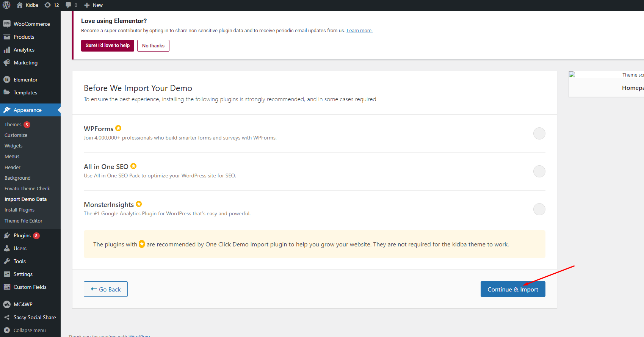The width and height of the screenshot is (644, 337).
Task: Click the Marketing megaphone icon
Action: coord(7,63)
